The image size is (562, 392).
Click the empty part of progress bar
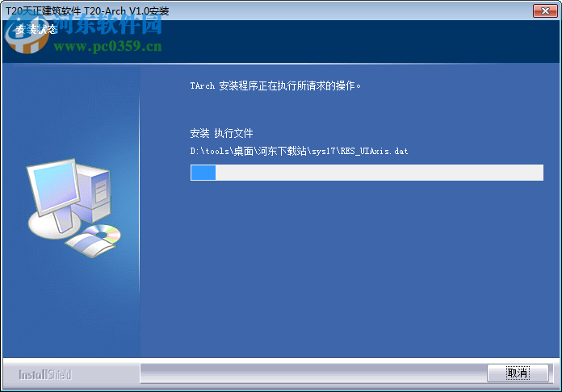[x=380, y=173]
